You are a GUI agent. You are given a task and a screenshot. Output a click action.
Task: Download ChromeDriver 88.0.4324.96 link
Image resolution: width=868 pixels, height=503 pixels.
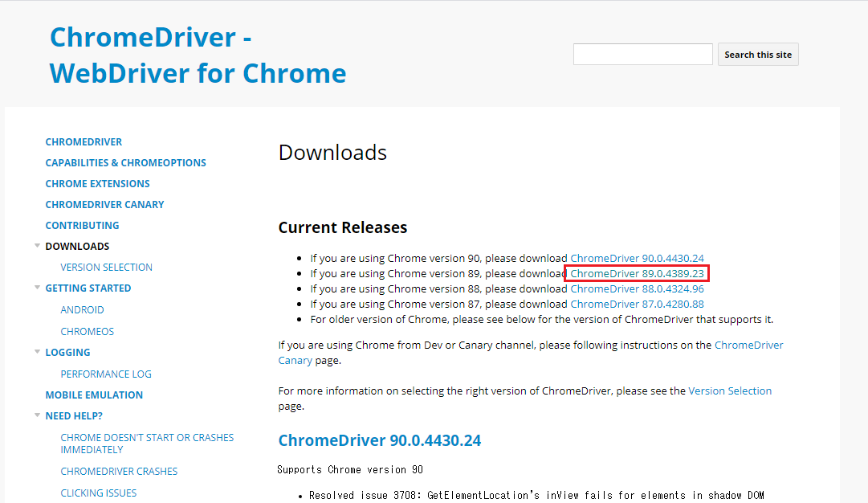638,288
